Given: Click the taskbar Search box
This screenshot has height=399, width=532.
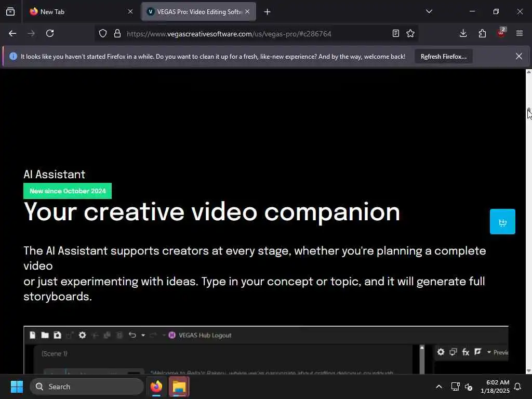Looking at the screenshot, I should click(x=87, y=387).
